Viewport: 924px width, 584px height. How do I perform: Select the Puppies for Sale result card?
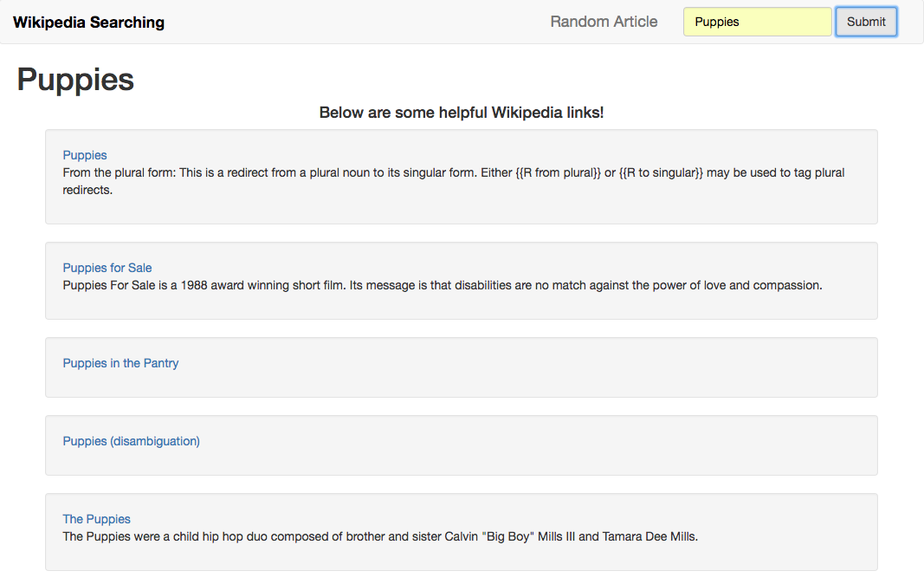pyautogui.click(x=462, y=281)
